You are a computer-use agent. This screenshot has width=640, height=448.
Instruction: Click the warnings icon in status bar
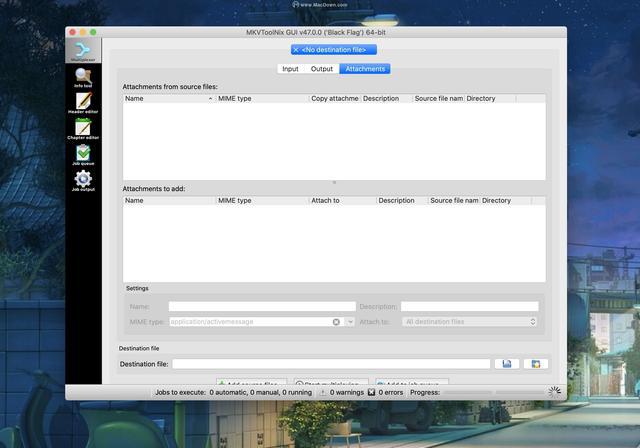[323, 393]
